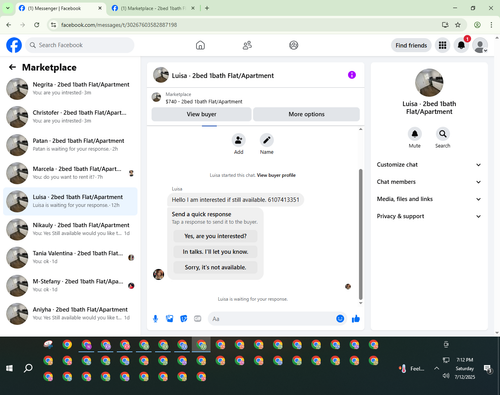500x395 pixels.
Task: Open the View buyer profile link
Action: tap(276, 175)
